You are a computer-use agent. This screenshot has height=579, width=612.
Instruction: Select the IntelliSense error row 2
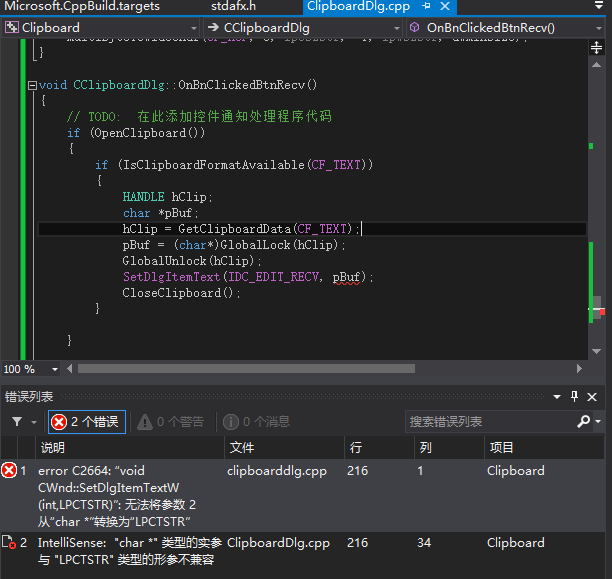302,551
